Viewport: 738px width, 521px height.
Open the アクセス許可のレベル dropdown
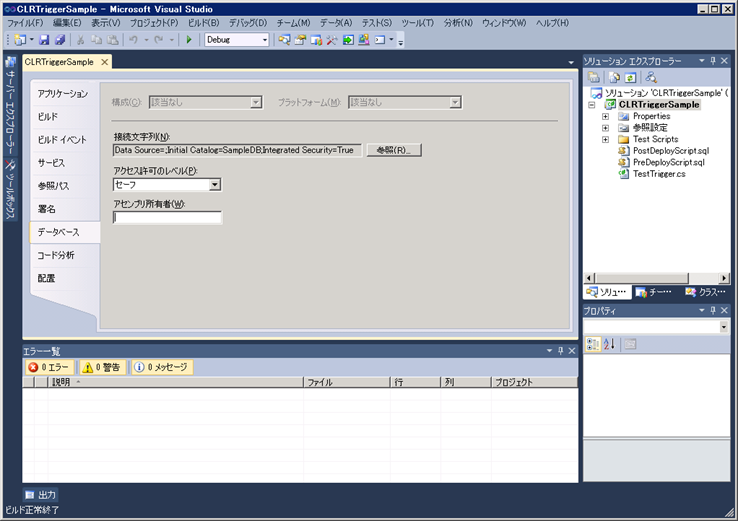[x=215, y=184]
